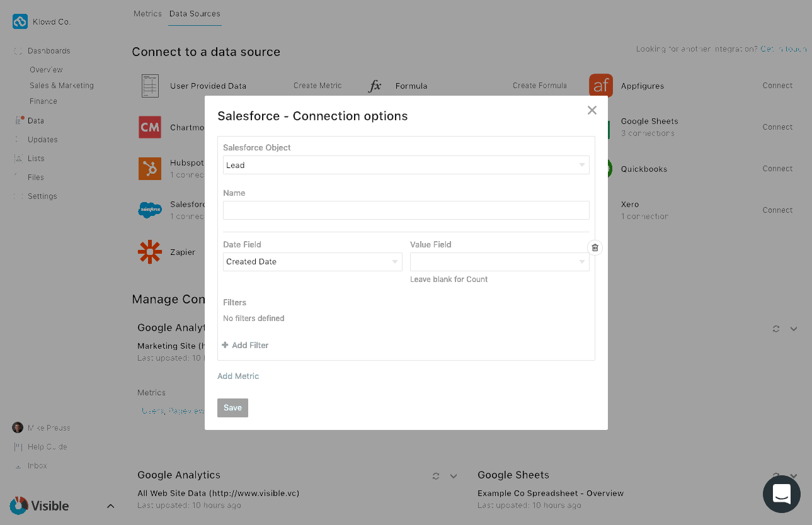Open Settings in the sidebar

pyautogui.click(x=42, y=196)
